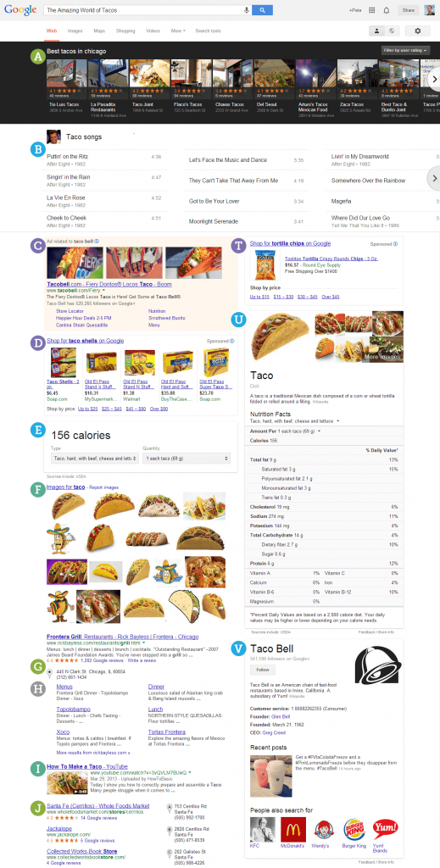Click the McDonald's logo thumbnail

[293, 830]
